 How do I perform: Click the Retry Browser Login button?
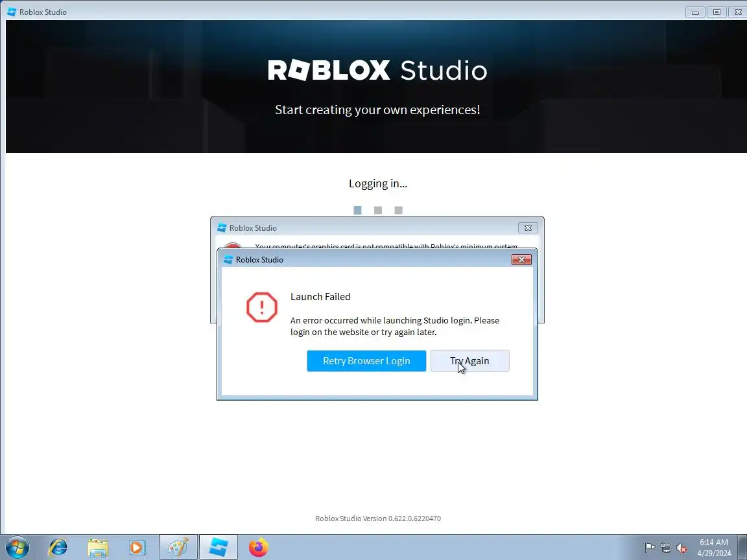[366, 361]
